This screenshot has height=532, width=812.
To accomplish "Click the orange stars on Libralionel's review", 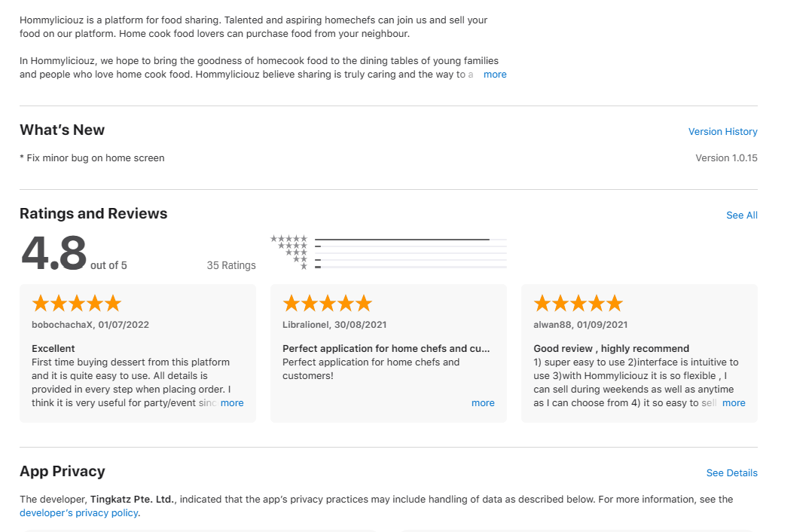I will pos(327,304).
